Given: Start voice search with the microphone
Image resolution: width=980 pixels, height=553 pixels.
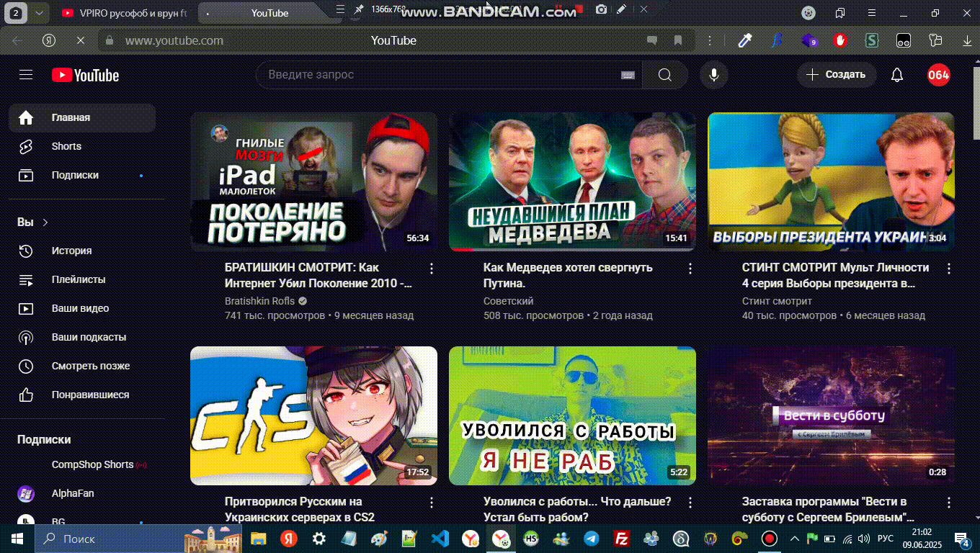Looking at the screenshot, I should [x=714, y=75].
